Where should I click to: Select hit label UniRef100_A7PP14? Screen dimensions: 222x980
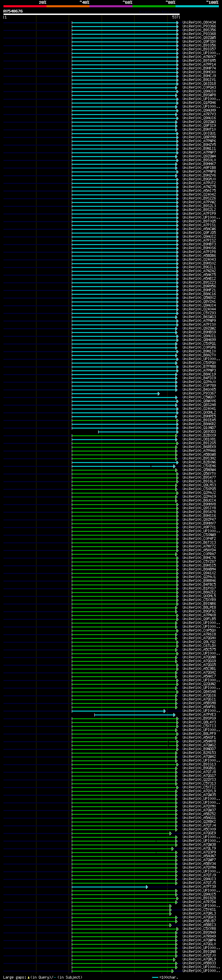click(x=199, y=65)
